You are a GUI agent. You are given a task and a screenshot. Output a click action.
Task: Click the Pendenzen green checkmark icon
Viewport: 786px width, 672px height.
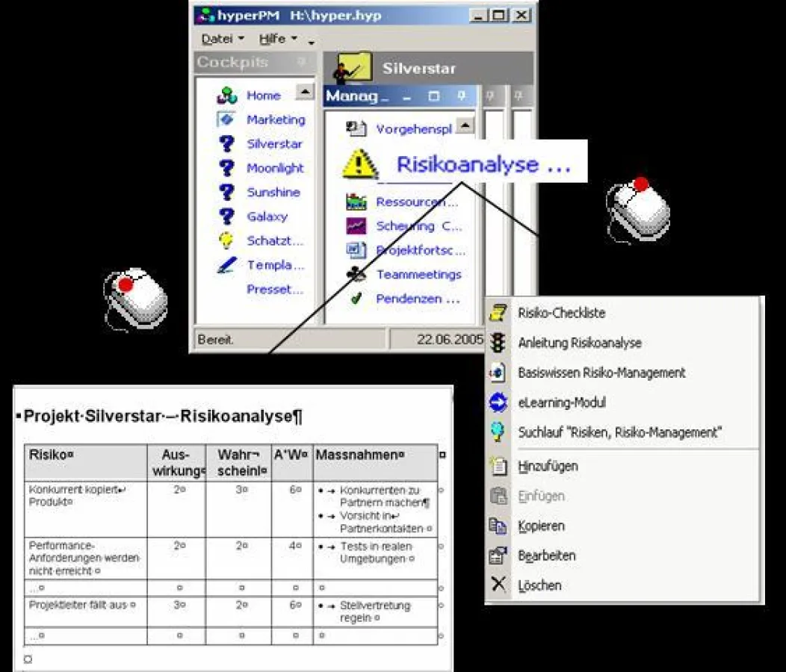[x=356, y=299]
